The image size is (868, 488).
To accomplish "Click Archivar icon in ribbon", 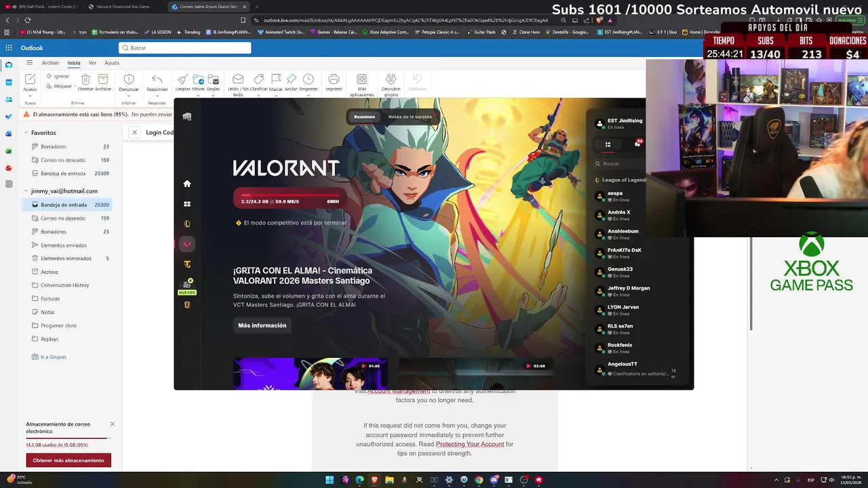I will pyautogui.click(x=103, y=79).
